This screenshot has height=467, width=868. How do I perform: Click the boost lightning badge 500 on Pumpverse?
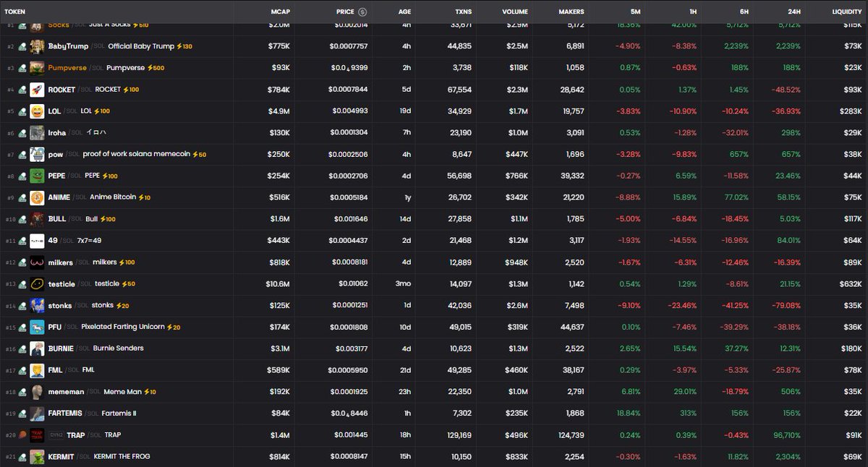(x=157, y=68)
